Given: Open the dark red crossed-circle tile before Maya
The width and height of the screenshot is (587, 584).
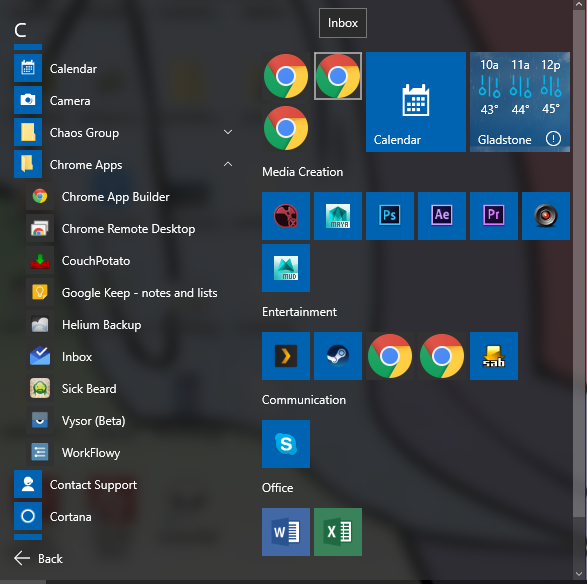Looking at the screenshot, I should 286,216.
